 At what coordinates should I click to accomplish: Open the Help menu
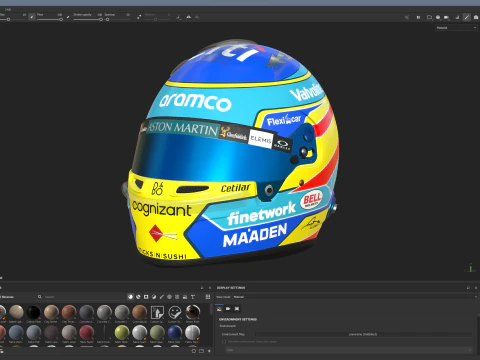tap(8, 9)
